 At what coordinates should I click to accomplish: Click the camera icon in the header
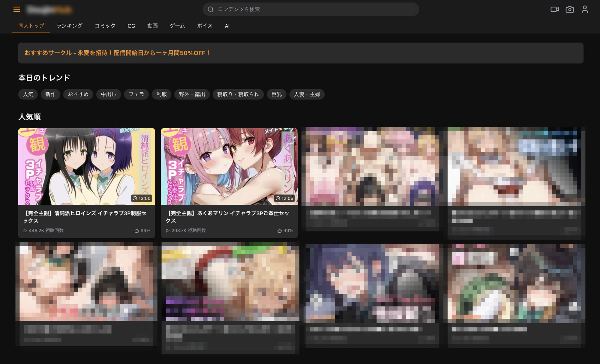click(x=570, y=9)
